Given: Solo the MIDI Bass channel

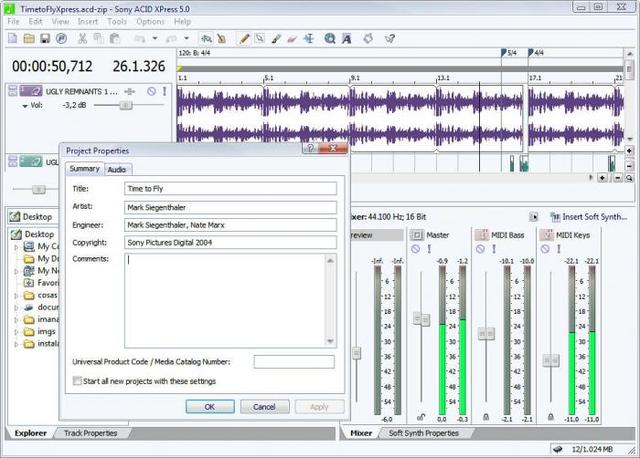Looking at the screenshot, I should tap(494, 249).
